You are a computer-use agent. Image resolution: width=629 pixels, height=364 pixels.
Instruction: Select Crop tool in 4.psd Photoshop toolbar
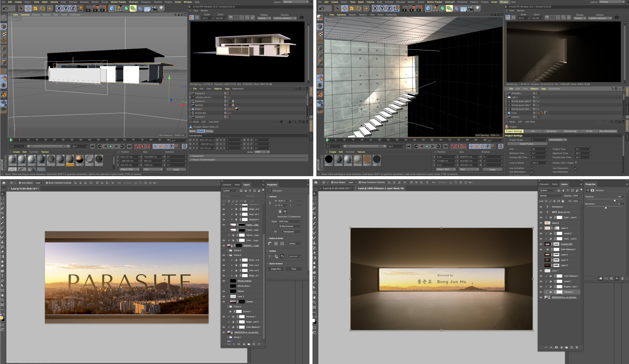click(x=314, y=213)
